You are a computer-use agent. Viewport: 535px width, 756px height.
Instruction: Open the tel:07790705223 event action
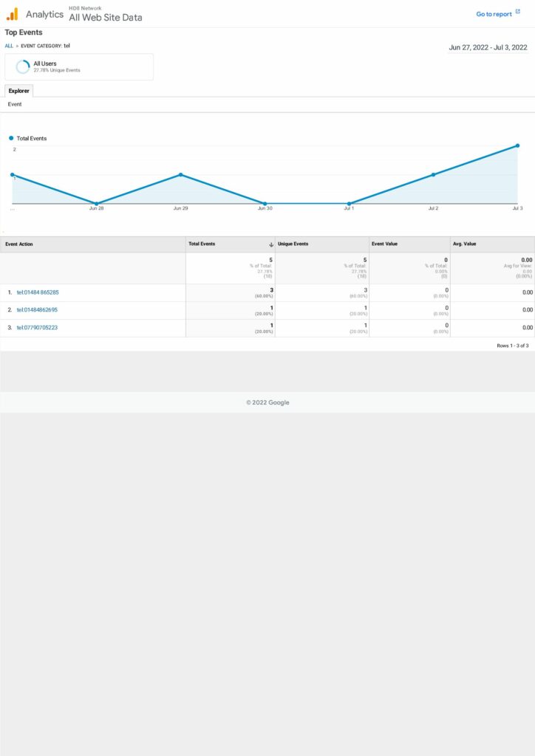coord(37,328)
